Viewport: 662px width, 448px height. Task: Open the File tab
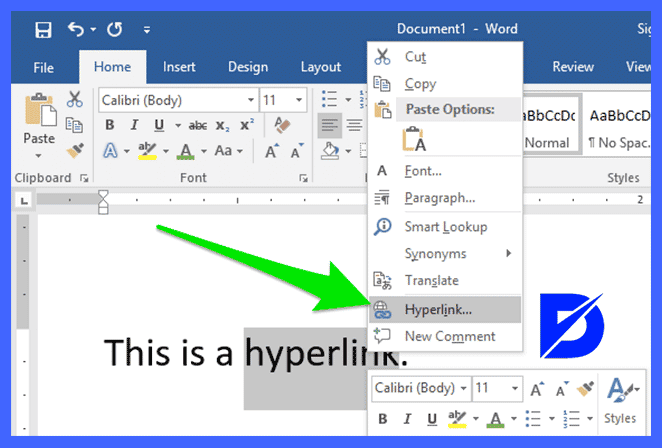(x=43, y=67)
